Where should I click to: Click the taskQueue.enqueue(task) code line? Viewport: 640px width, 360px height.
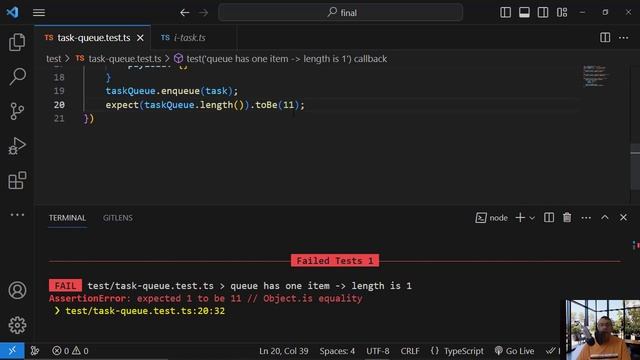[x=171, y=91]
